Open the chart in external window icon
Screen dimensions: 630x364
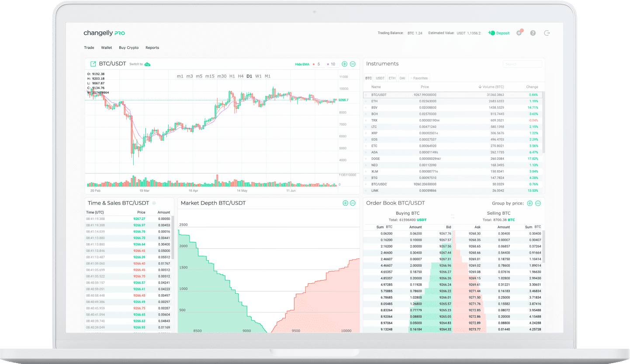pyautogui.click(x=92, y=63)
